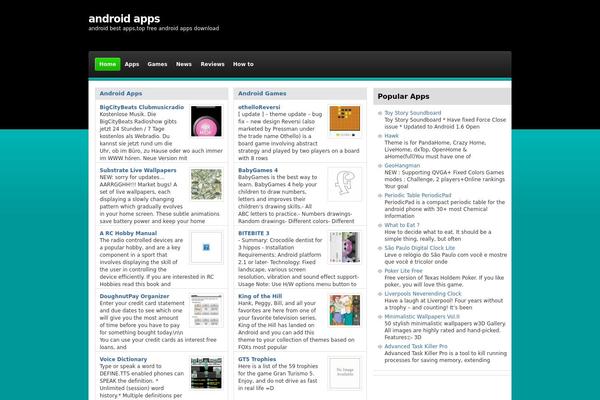600x400 pixels.
Task: Open Minimalistic Wallpapers Vol.II link
Action: 422,317
